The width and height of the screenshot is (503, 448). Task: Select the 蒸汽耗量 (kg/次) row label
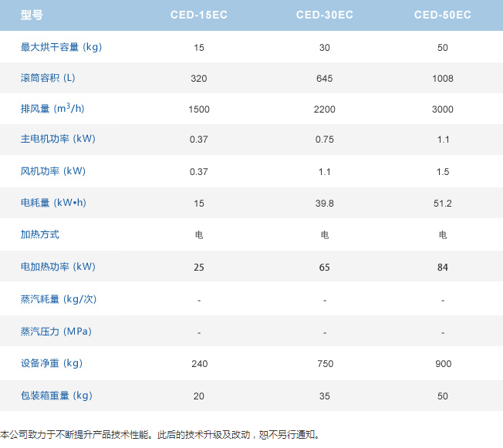59,298
